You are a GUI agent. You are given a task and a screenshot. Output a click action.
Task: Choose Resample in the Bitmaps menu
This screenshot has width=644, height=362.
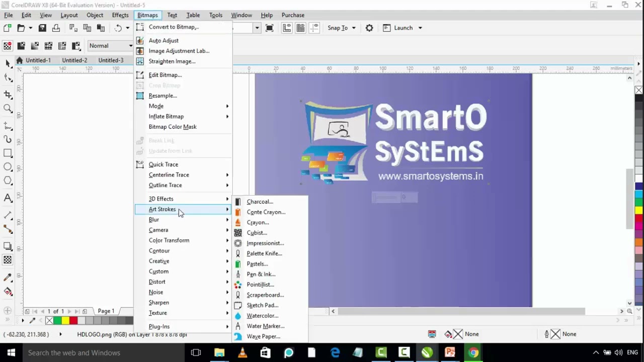click(183, 96)
